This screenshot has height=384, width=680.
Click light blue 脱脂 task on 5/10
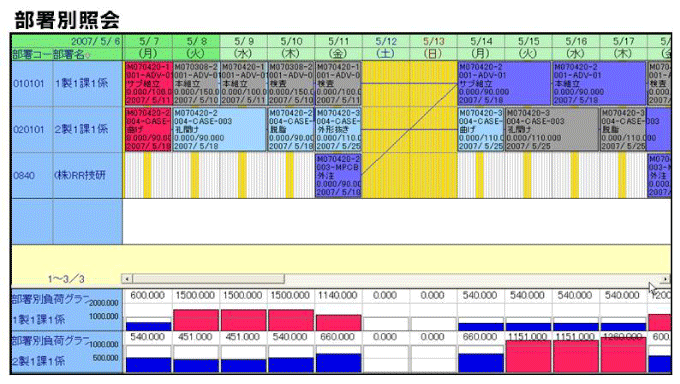(291, 129)
